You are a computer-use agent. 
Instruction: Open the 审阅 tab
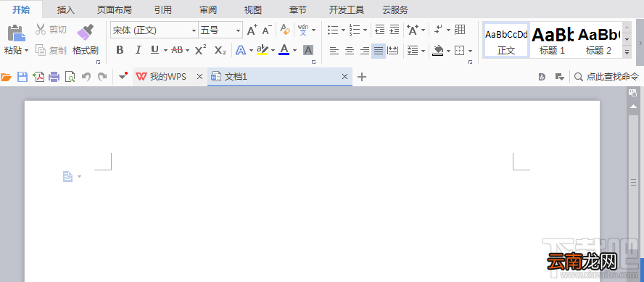point(208,9)
